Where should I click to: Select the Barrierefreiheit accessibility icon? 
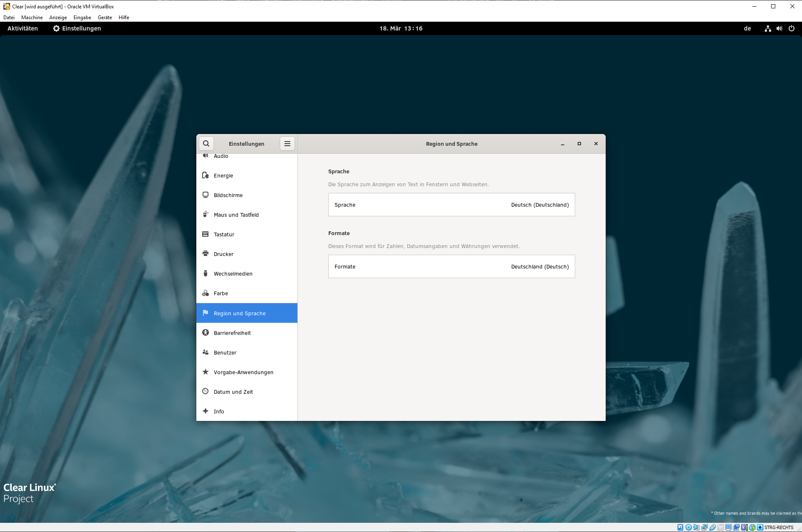[x=206, y=333]
